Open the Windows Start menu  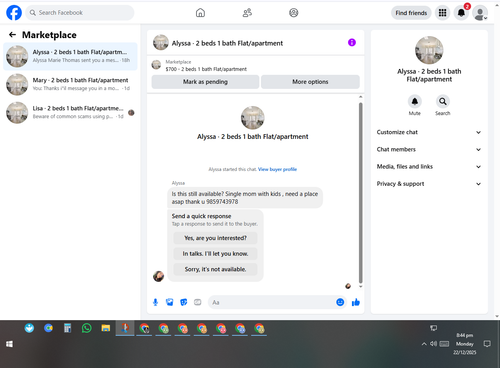9,344
